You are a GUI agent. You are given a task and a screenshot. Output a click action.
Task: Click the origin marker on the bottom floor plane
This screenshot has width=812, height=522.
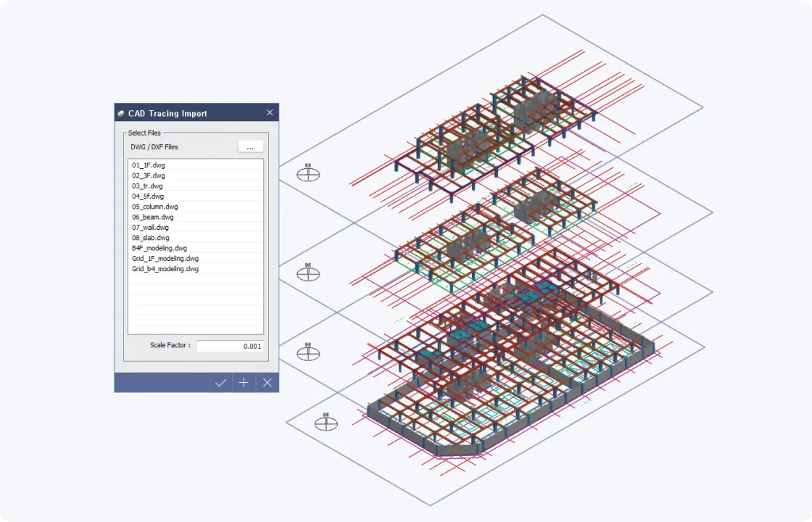coord(326,422)
